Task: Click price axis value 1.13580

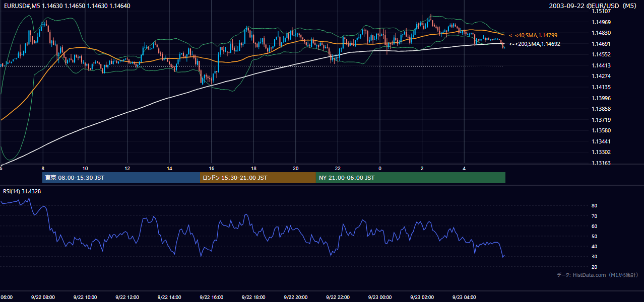Action: 602,130
